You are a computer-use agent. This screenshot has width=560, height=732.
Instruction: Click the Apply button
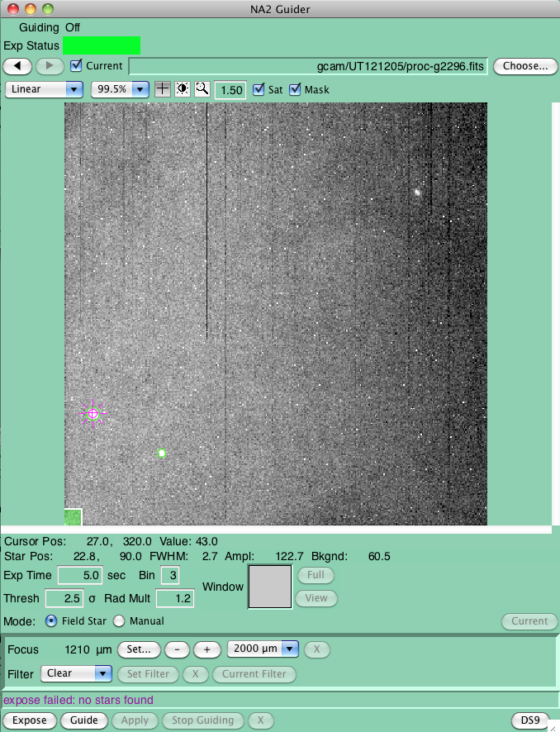[135, 720]
